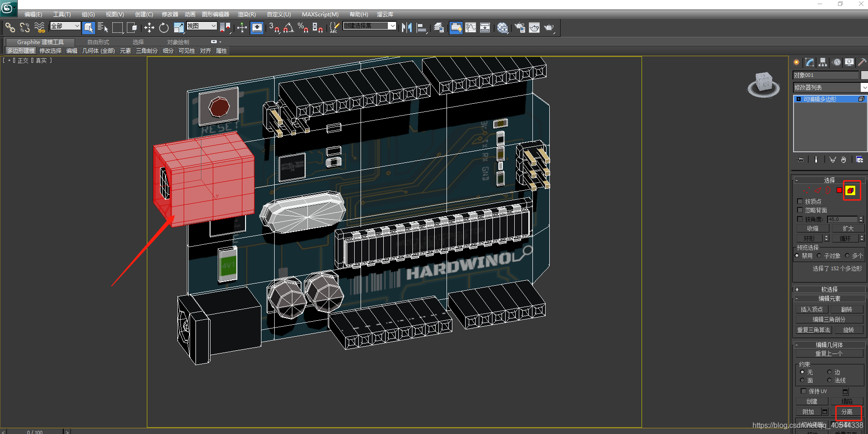Click the Align tool icon
868x434 pixels.
tap(421, 28)
